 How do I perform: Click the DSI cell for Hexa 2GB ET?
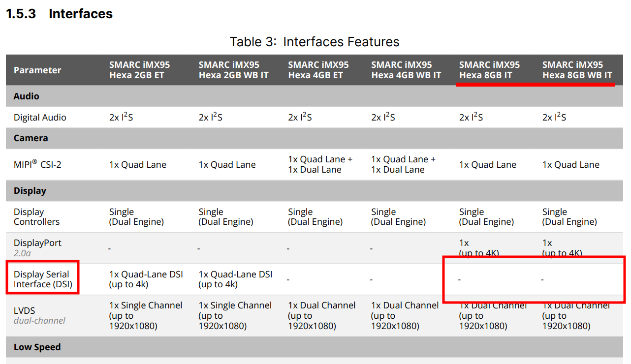pyautogui.click(x=146, y=279)
